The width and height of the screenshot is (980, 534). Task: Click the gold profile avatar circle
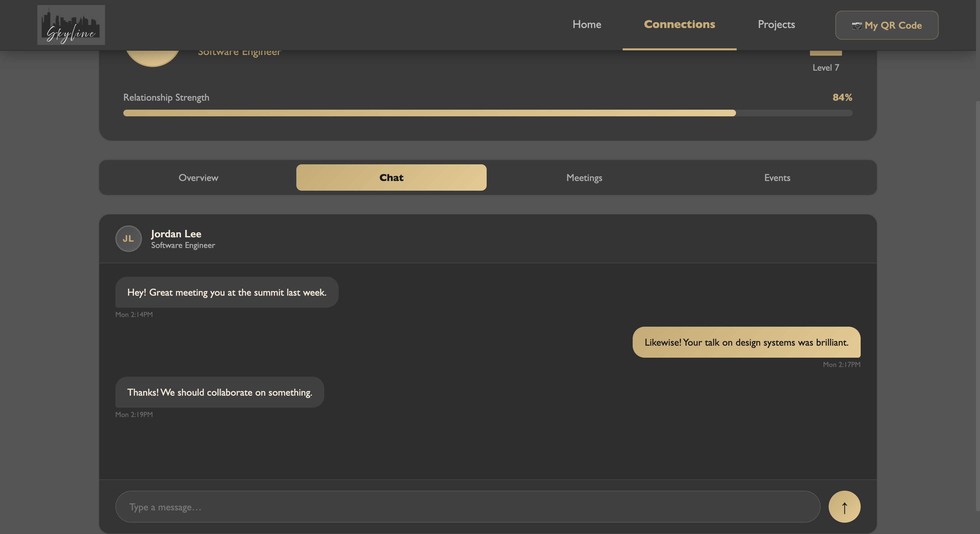click(153, 57)
